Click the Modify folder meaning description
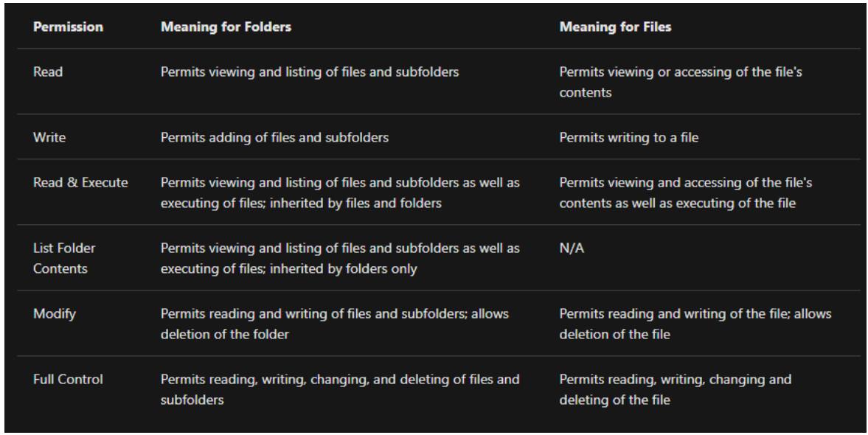The width and height of the screenshot is (868, 435). (334, 324)
